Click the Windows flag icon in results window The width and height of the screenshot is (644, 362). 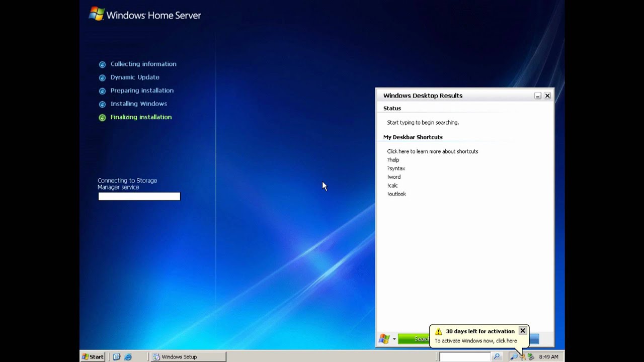pos(384,339)
